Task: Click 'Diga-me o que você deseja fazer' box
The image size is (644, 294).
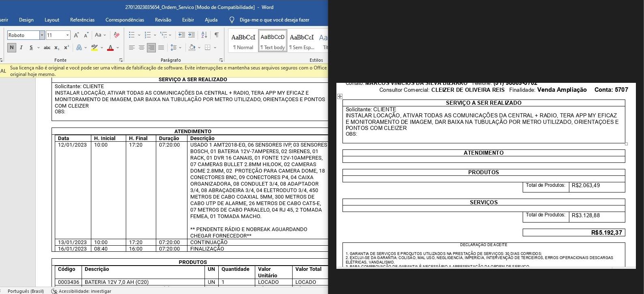Action: (274, 19)
